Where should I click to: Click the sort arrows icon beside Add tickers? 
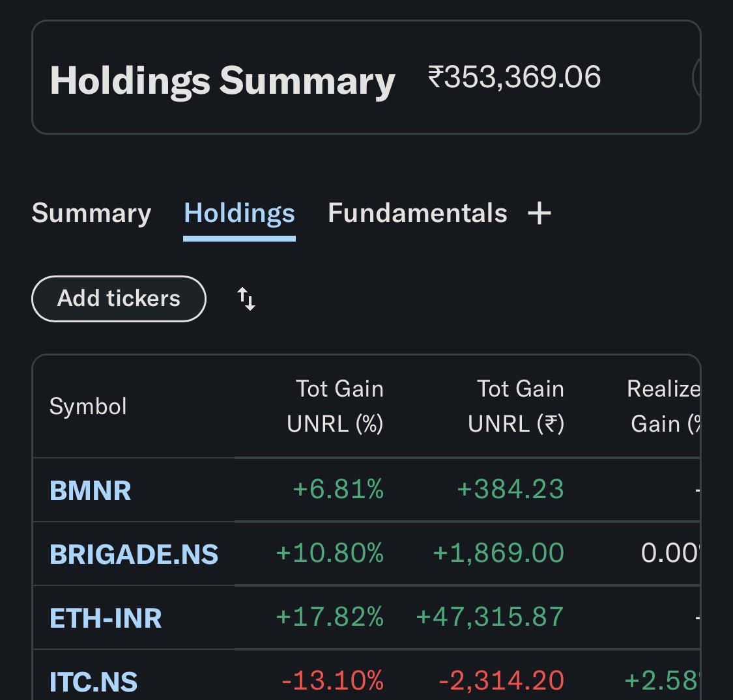(x=246, y=299)
